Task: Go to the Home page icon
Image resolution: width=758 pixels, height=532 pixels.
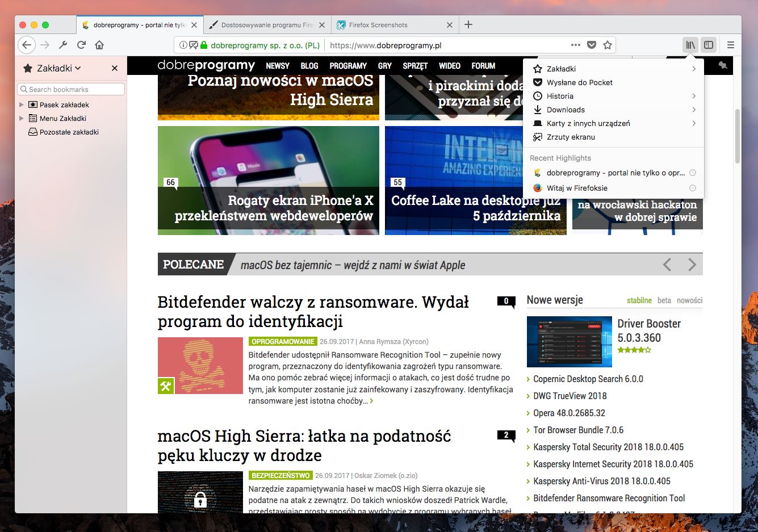Action: click(99, 45)
